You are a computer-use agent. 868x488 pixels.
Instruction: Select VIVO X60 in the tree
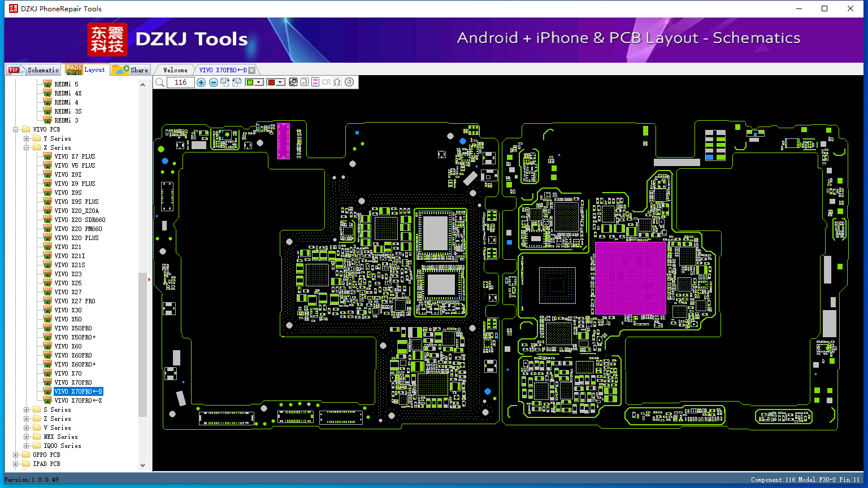(x=68, y=346)
